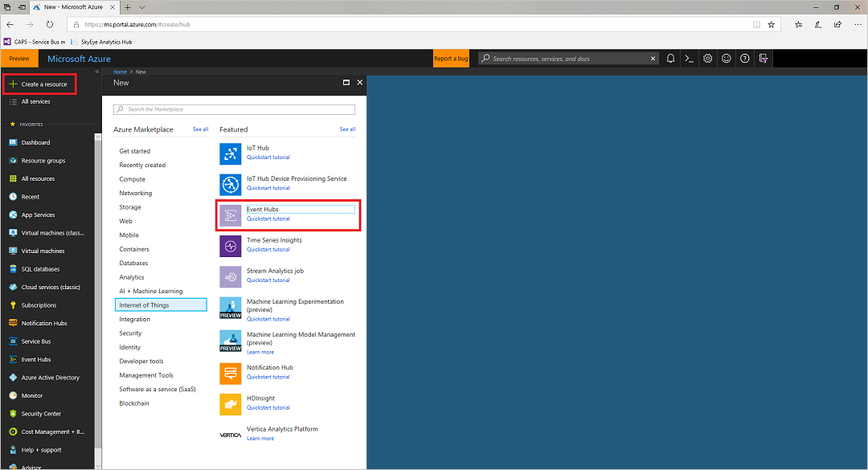Click the directory and subscription filter icon
This screenshot has height=470, width=868.
pyautogui.click(x=764, y=58)
